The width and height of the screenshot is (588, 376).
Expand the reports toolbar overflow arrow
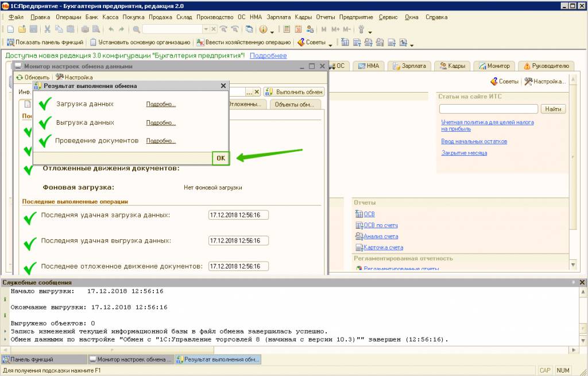pyautogui.click(x=412, y=44)
